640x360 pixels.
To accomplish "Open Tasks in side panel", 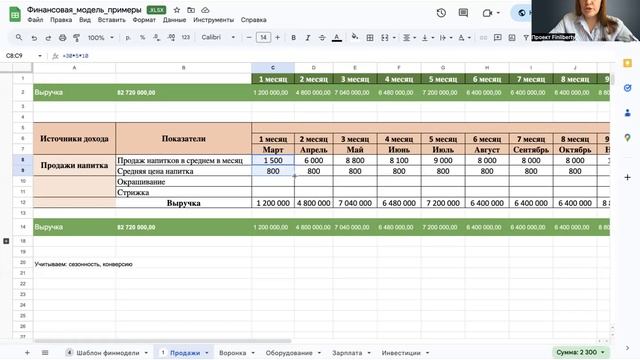I will coord(627,88).
